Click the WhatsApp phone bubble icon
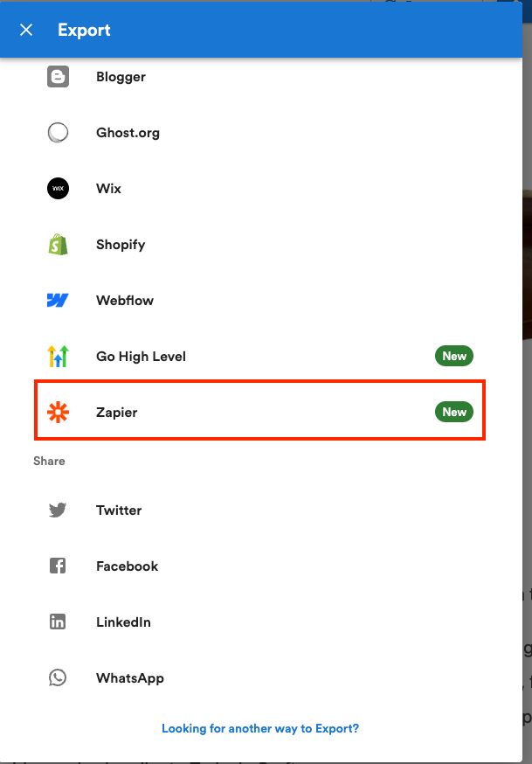Image resolution: width=532 pixels, height=764 pixels. tap(58, 677)
